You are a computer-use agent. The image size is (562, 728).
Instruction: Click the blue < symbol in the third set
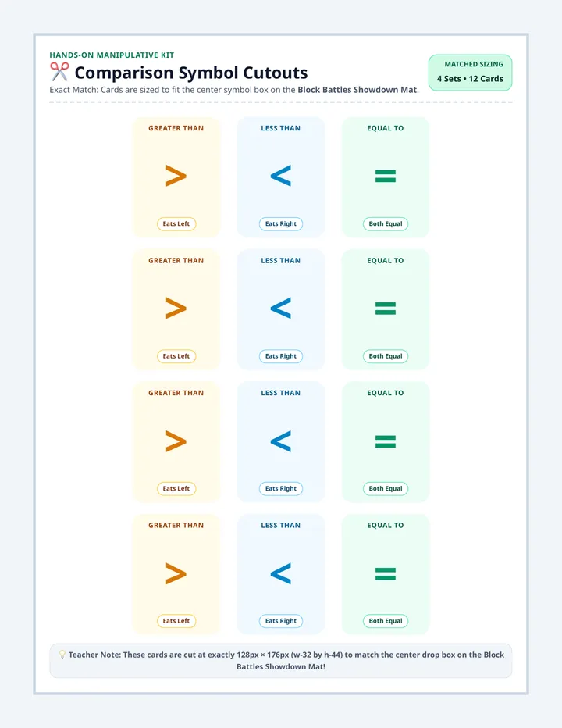click(x=281, y=441)
